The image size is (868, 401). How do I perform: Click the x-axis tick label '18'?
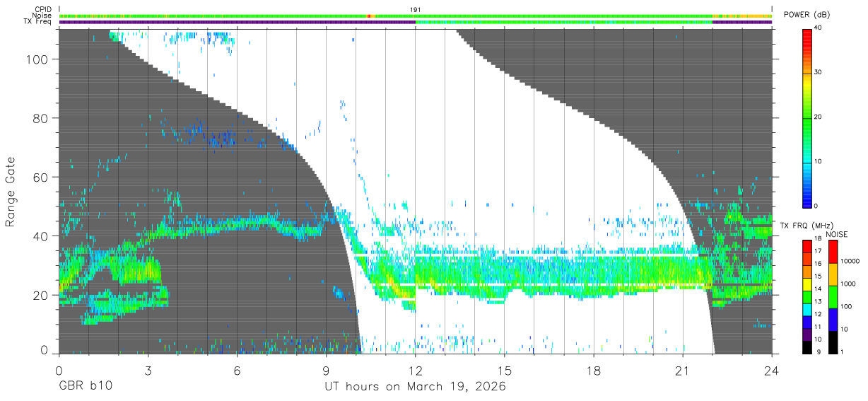594,370
